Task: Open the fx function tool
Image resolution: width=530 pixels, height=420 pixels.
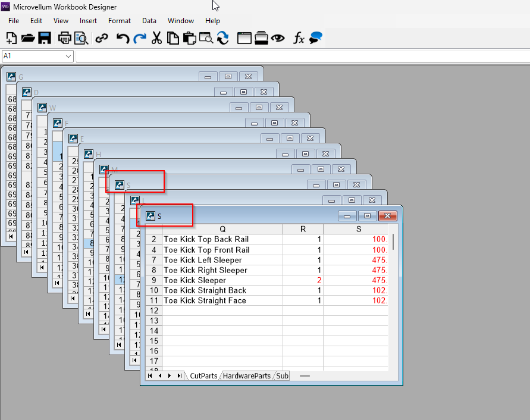Action: click(299, 38)
